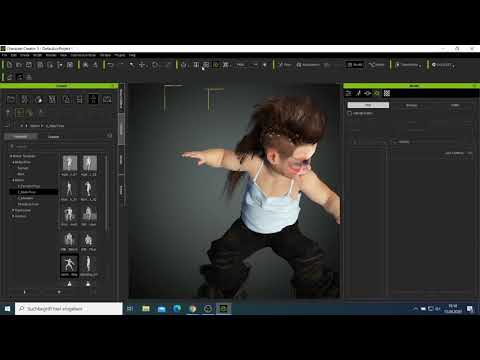The image size is (480, 360).
Task: Expand the last tree node in Content tree
Action: click(x=14, y=216)
